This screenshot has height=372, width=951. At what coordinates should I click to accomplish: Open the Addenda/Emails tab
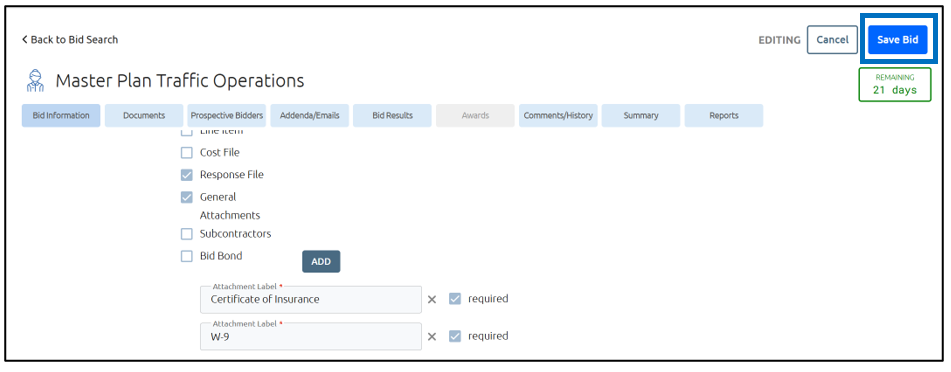click(x=309, y=115)
